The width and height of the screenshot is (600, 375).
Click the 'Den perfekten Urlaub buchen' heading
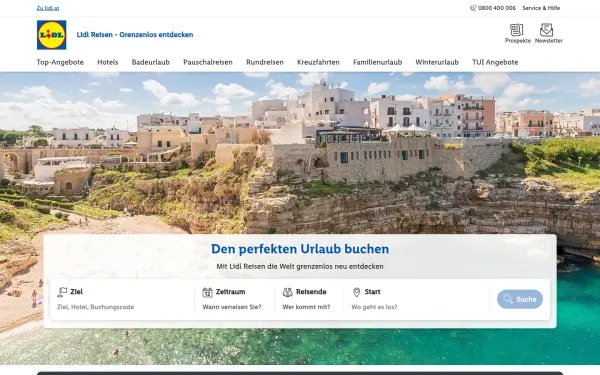(x=300, y=249)
